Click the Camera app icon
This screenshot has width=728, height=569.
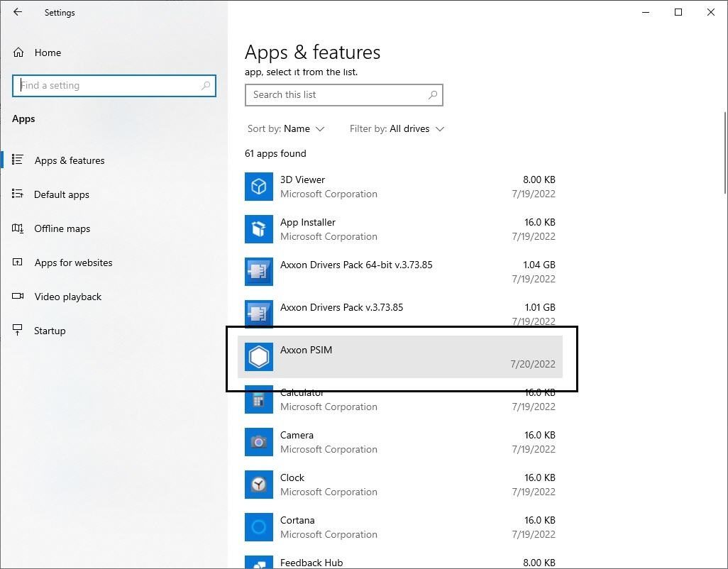click(259, 442)
